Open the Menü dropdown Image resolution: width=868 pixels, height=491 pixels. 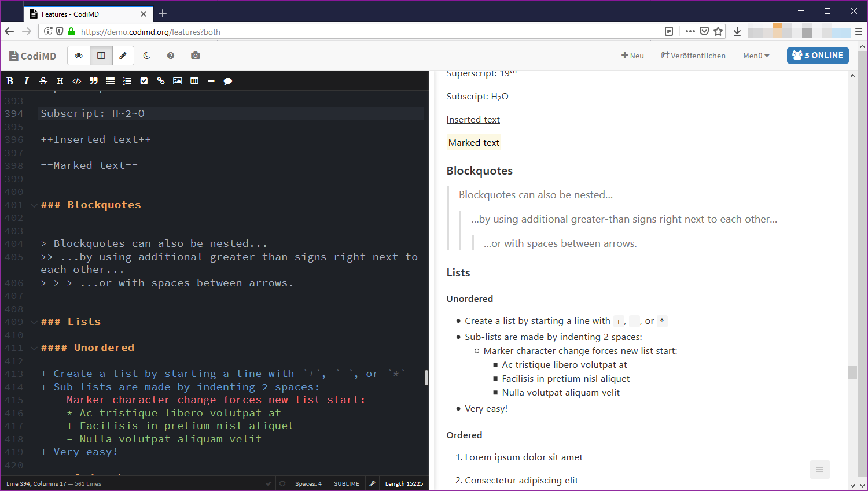click(x=756, y=56)
